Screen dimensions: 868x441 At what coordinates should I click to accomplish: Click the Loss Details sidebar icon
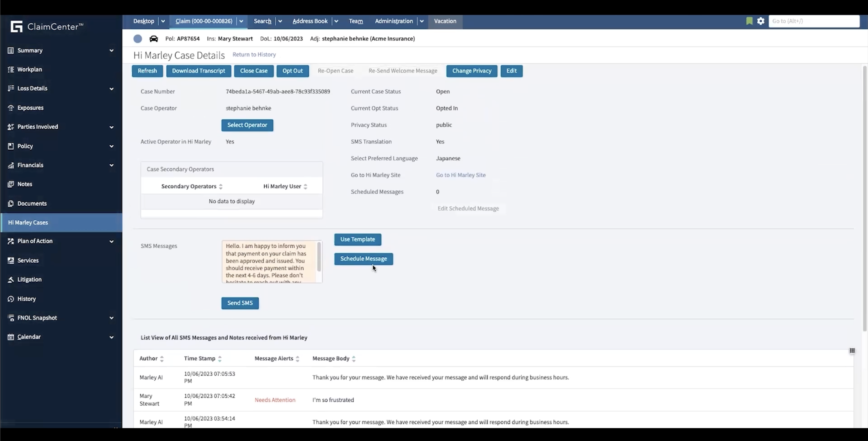point(11,88)
